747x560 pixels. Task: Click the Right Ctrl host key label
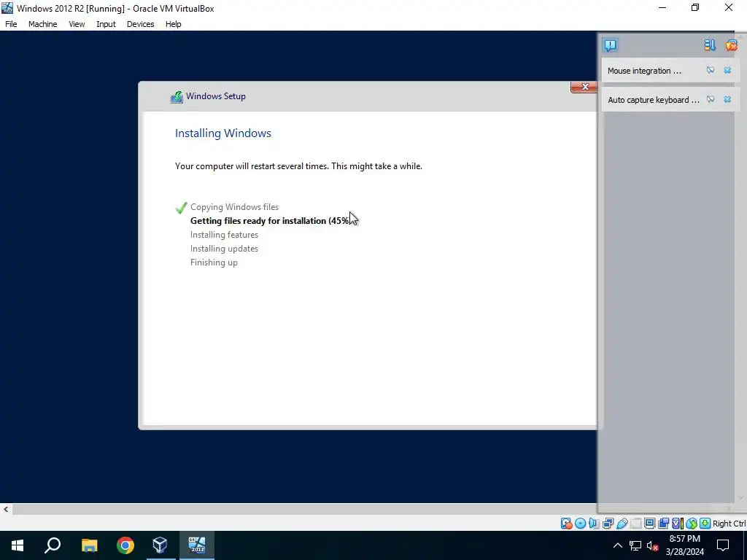(x=729, y=524)
